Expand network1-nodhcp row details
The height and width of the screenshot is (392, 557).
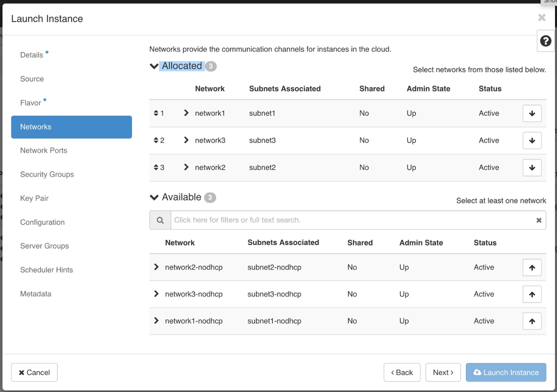[x=156, y=320]
